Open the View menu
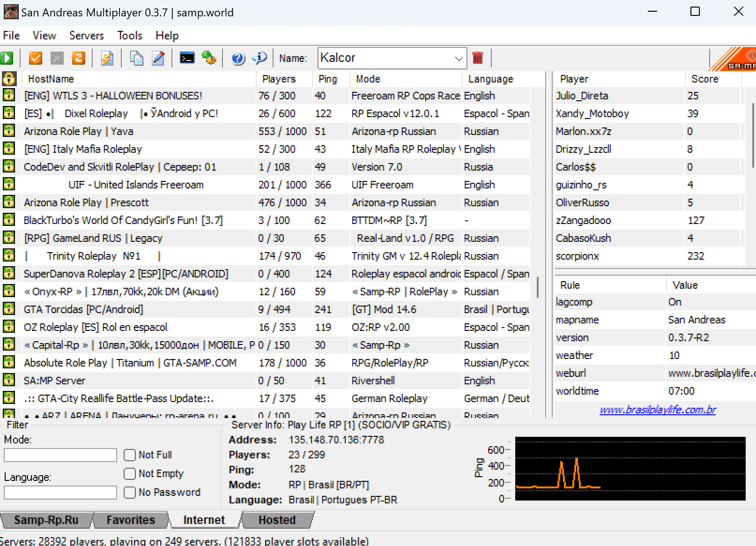The image size is (756, 546). 44,36
